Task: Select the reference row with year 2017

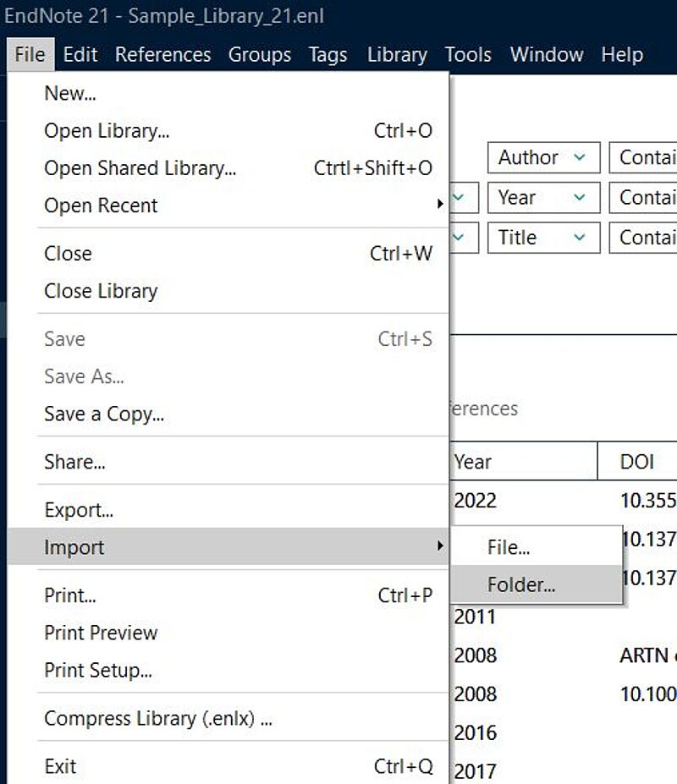Action: (x=564, y=770)
